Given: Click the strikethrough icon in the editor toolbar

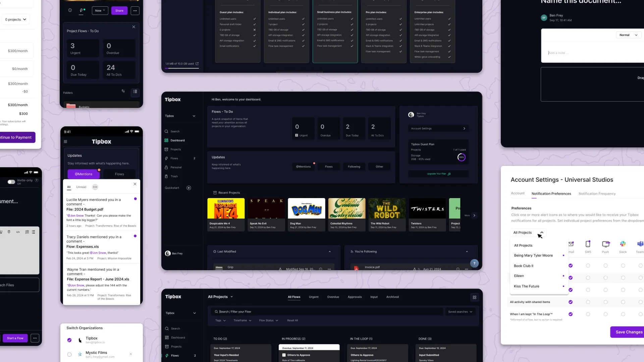Looking at the screenshot, I should pos(9,232).
